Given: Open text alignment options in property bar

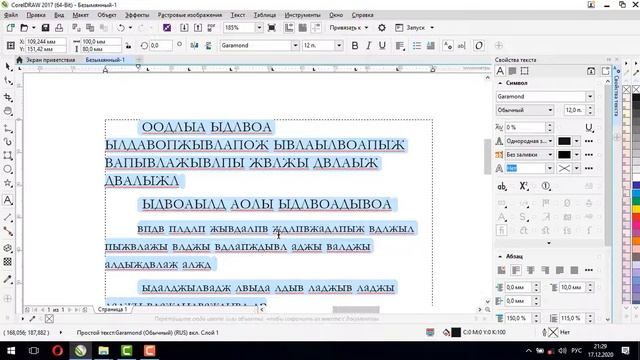Looking at the screenshot, I should click(400, 46).
